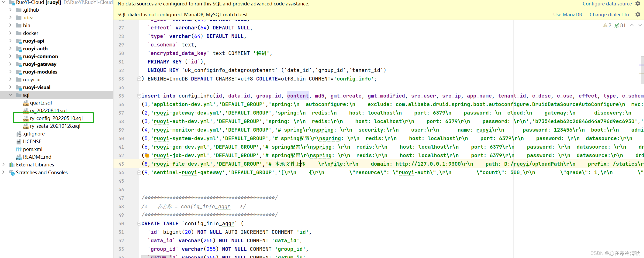Click the intention bulb on line 42

pos(147,156)
